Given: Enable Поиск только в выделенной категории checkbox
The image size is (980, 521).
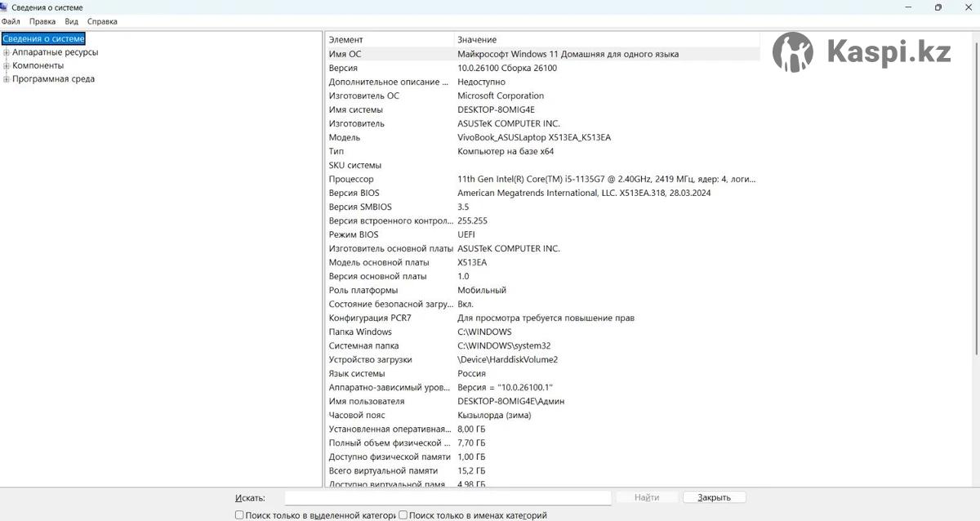Looking at the screenshot, I should [239, 515].
